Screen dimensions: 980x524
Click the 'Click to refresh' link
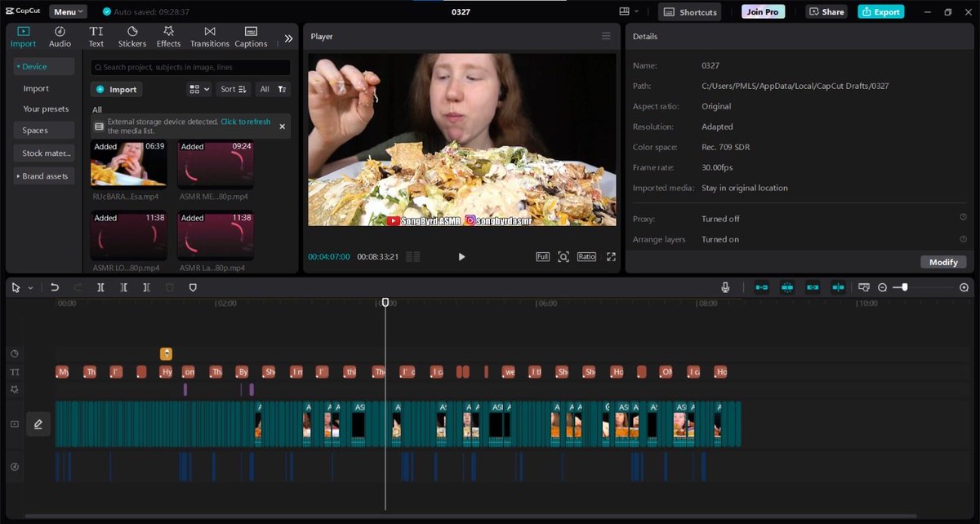pos(246,122)
